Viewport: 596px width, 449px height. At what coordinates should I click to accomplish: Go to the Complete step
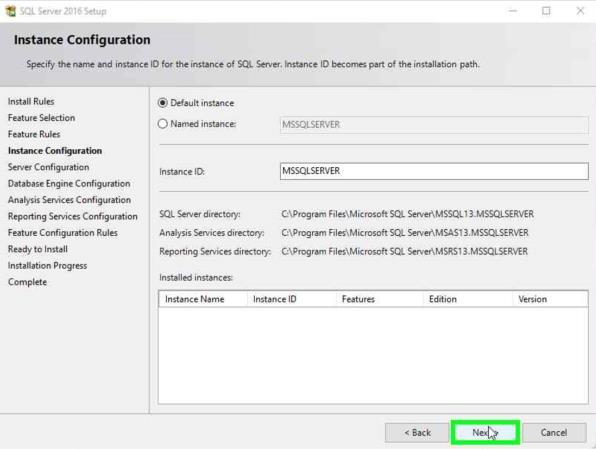27,282
